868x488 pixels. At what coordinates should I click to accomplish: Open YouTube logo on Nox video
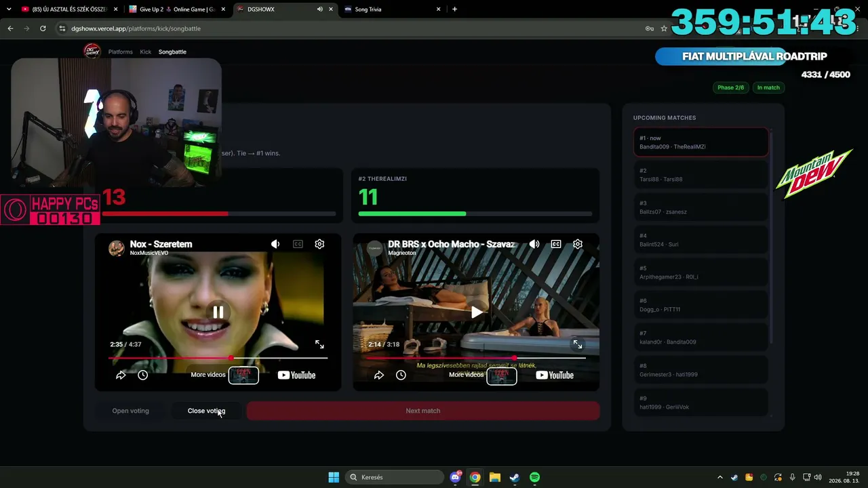296,375
